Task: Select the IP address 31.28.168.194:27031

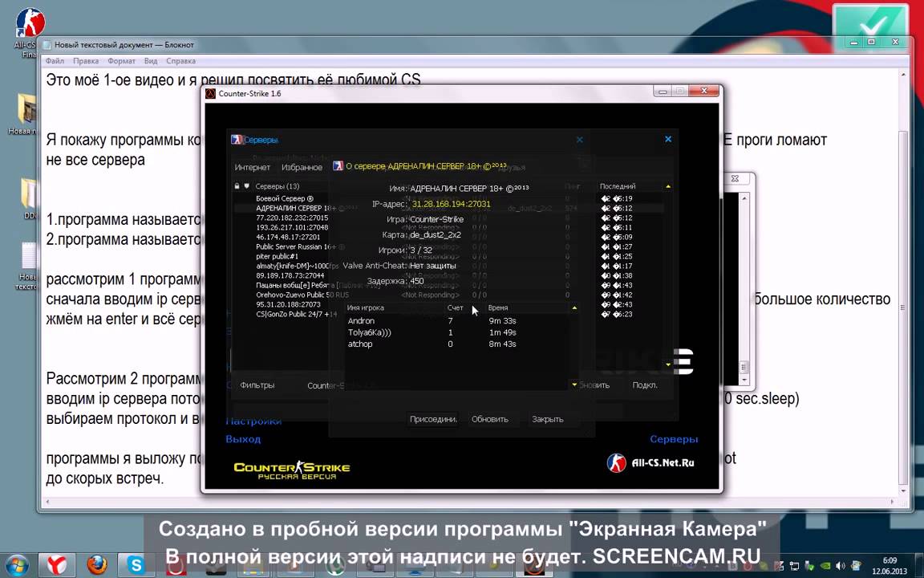Action: click(x=451, y=204)
